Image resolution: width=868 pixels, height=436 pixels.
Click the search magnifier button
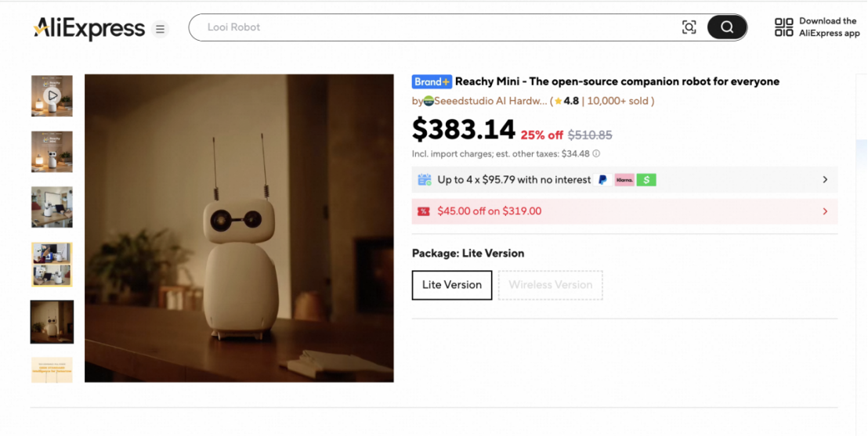tap(727, 27)
